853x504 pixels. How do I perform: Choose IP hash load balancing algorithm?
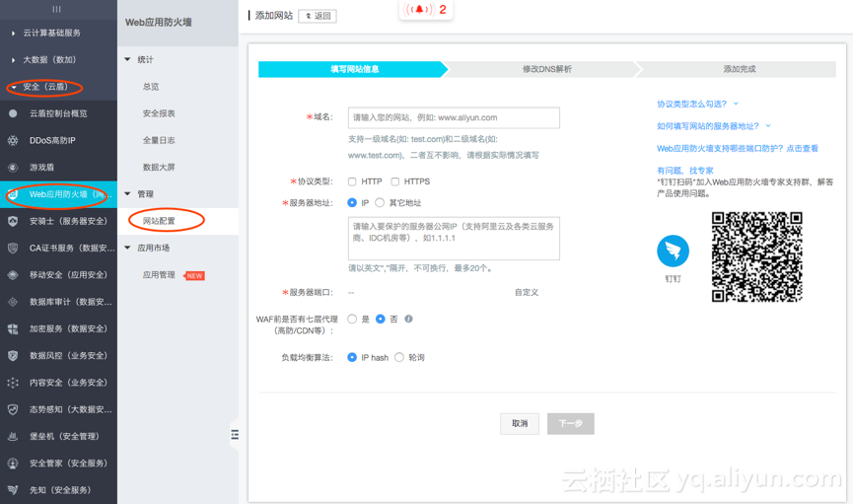point(352,357)
